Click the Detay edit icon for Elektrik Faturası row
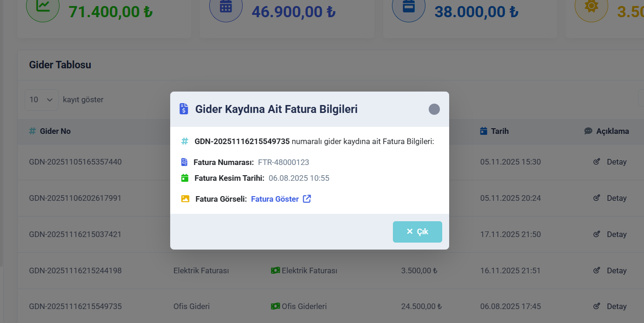Viewport: 644px width, 323px height. tap(597, 270)
